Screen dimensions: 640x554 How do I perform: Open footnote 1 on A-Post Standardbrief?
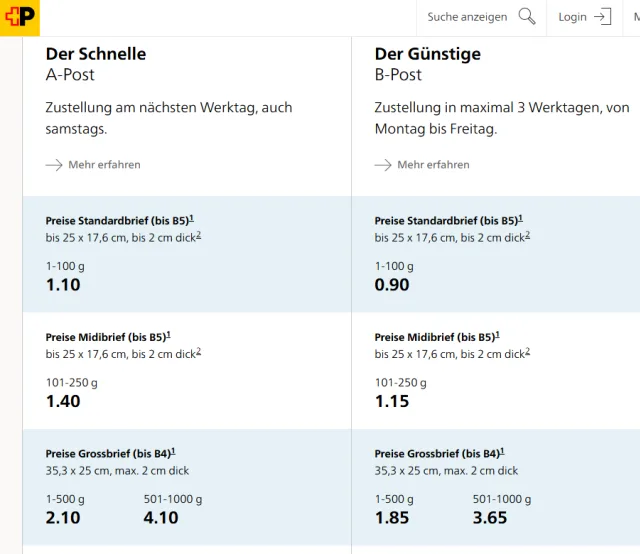click(x=191, y=218)
